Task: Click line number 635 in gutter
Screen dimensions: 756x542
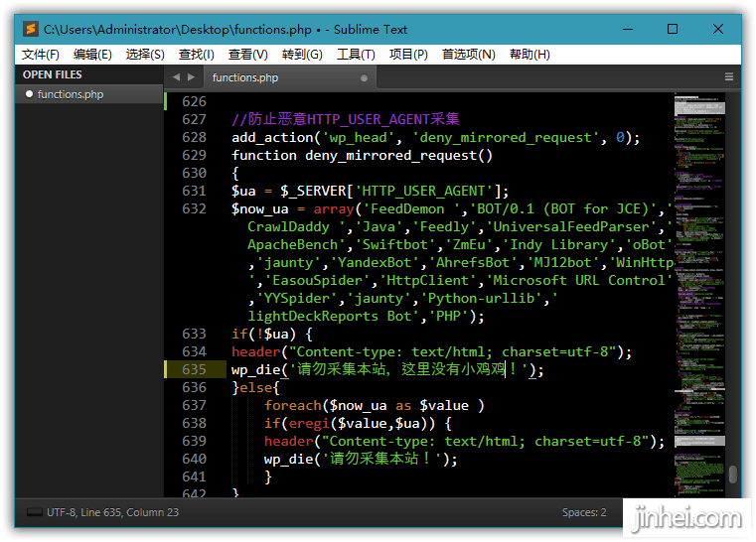Action: click(x=194, y=369)
